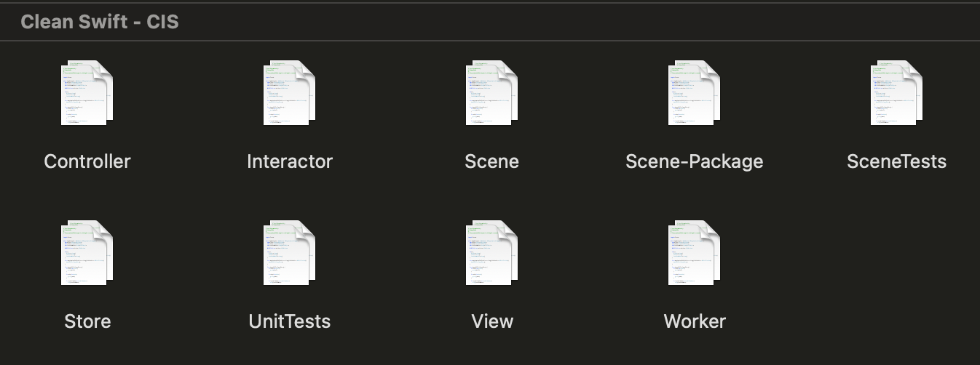Click the Controller text label
Screen dimensions: 980x365
87,161
